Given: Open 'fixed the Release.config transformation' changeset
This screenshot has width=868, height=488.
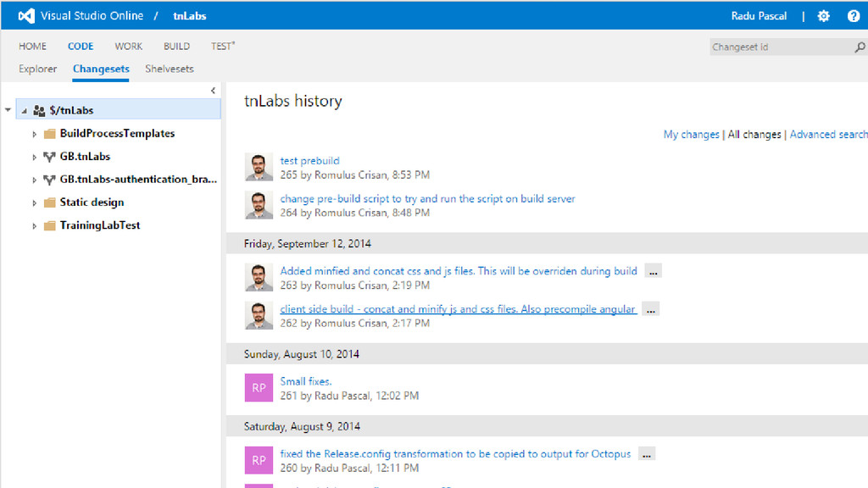Looking at the screenshot, I should click(455, 454).
